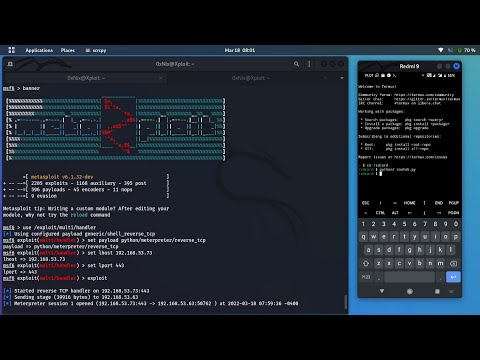Click the 'set lport 443' command line
This screenshot has height=360, width=480.
tap(64, 266)
